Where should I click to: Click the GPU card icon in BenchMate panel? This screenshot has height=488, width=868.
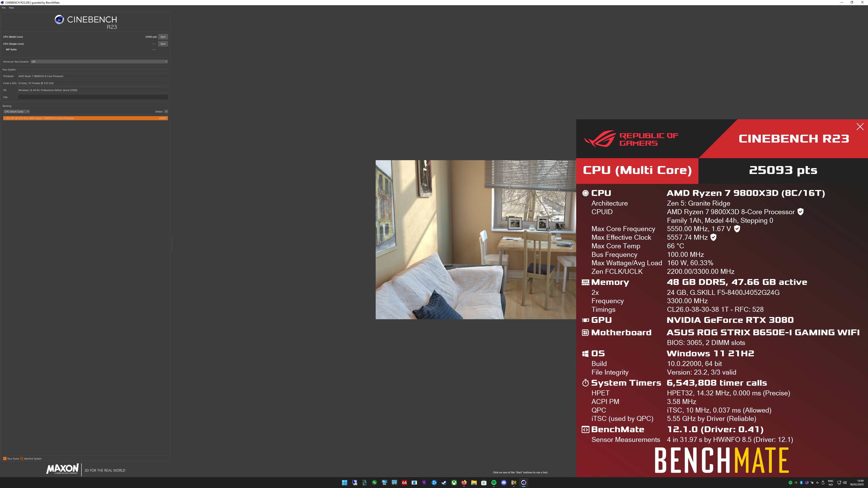pos(586,320)
